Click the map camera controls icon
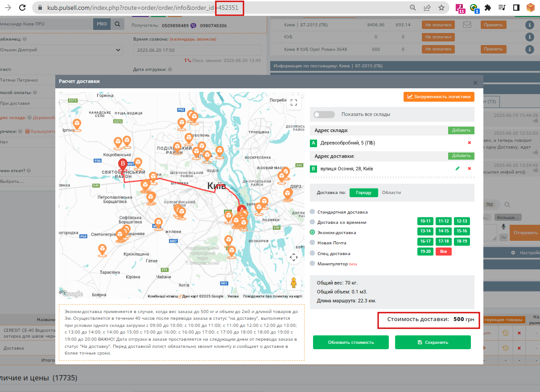This screenshot has width=540, height=392. point(293,257)
